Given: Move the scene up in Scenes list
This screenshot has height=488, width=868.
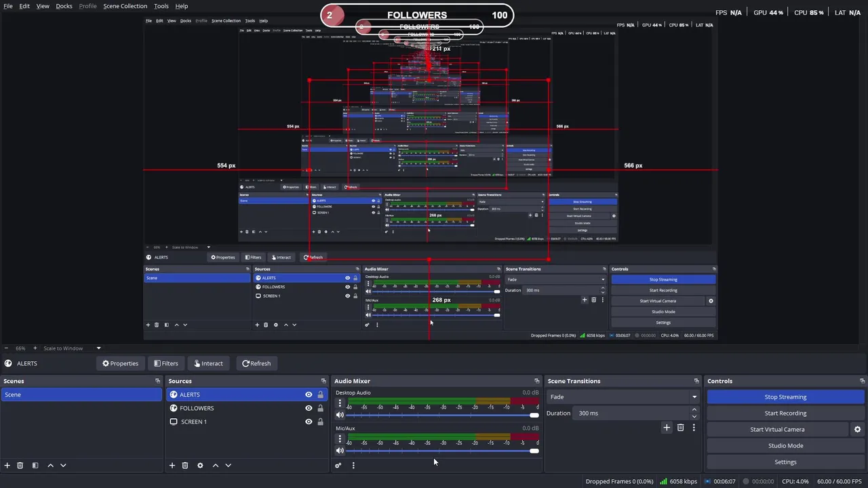Looking at the screenshot, I should click(50, 466).
